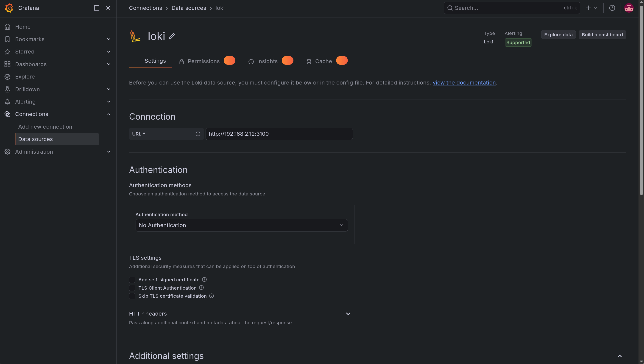Click the Connections icon in sidebar
Viewport: 644px width, 364px height.
(x=8, y=114)
